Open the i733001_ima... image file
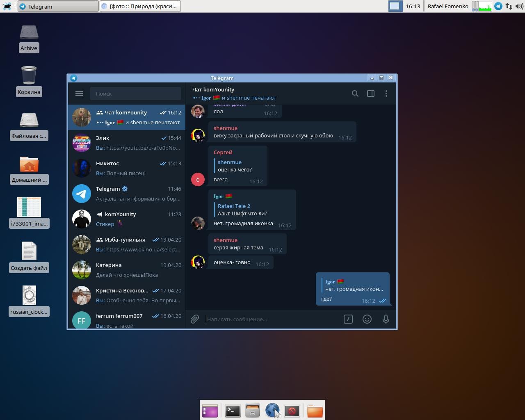Image resolution: width=525 pixels, height=420 pixels. (x=29, y=212)
